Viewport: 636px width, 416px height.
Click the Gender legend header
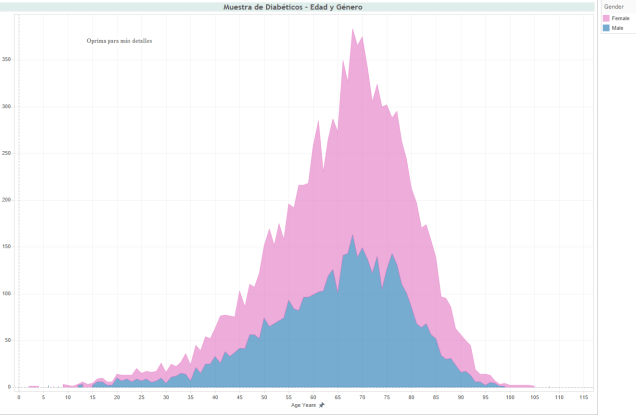[x=615, y=7]
